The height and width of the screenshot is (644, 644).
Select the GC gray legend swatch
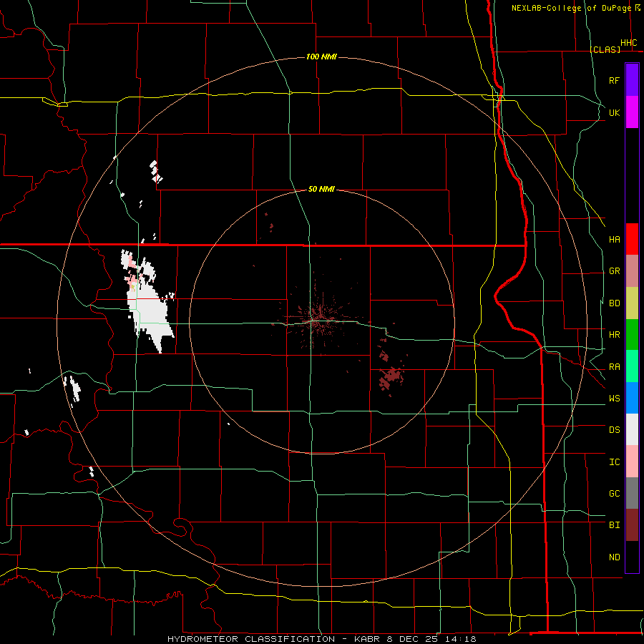coord(632,493)
